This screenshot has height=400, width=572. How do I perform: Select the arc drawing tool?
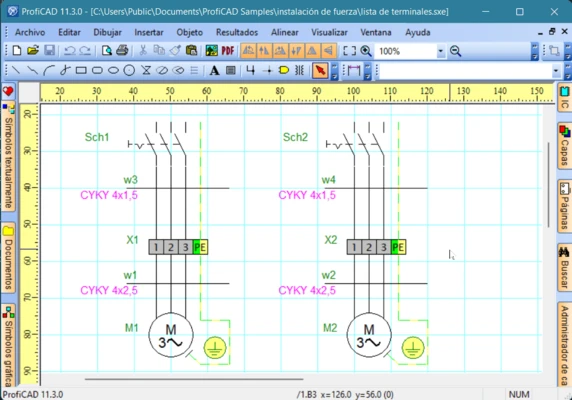tap(49, 70)
